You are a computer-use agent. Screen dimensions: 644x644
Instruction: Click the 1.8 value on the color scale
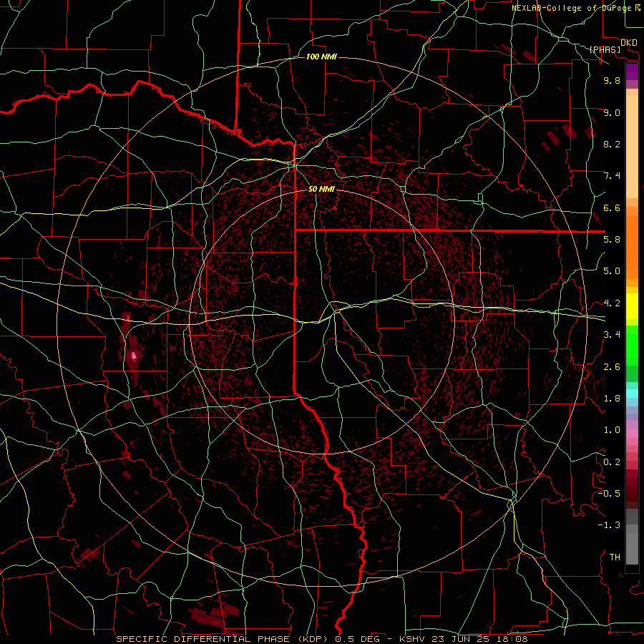tap(612, 399)
